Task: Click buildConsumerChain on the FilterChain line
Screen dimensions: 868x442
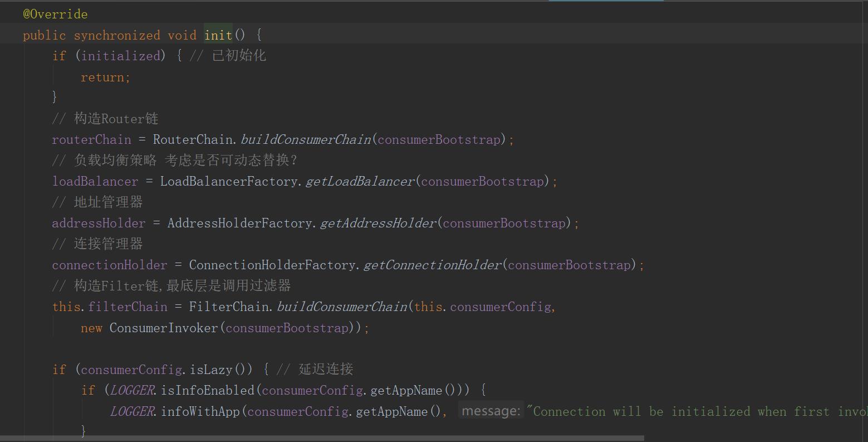Action: [342, 307]
